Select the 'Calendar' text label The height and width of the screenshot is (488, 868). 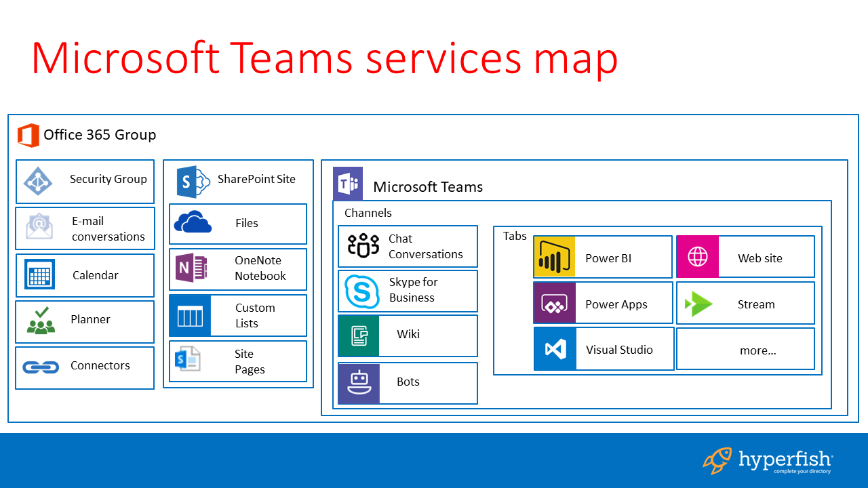[96, 275]
